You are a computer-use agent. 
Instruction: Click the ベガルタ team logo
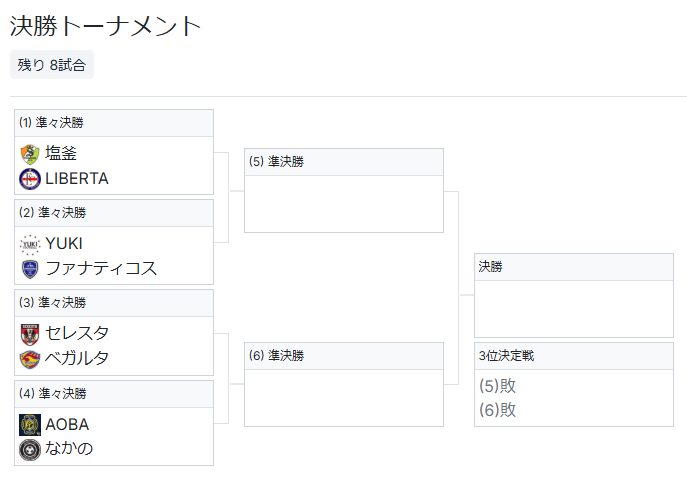(29, 359)
